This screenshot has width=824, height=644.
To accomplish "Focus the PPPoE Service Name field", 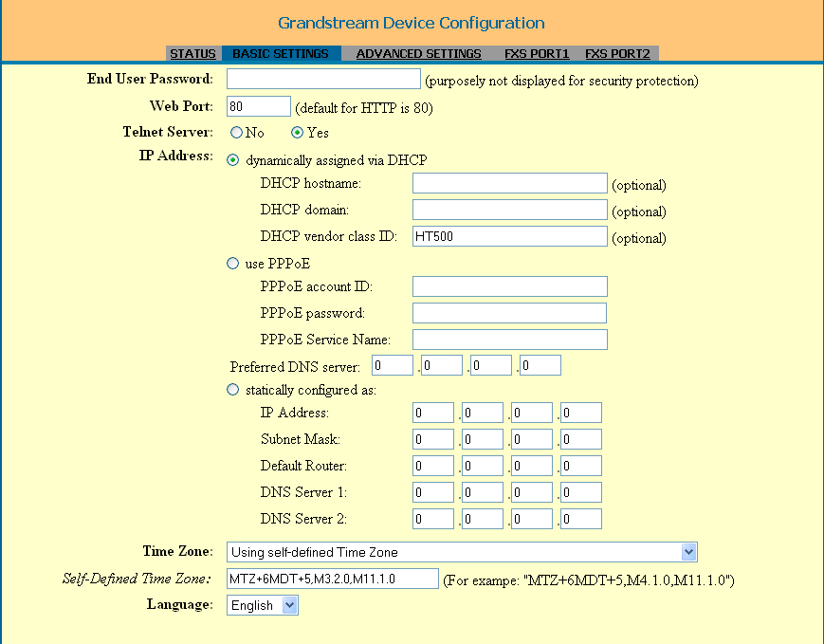I will (510, 340).
